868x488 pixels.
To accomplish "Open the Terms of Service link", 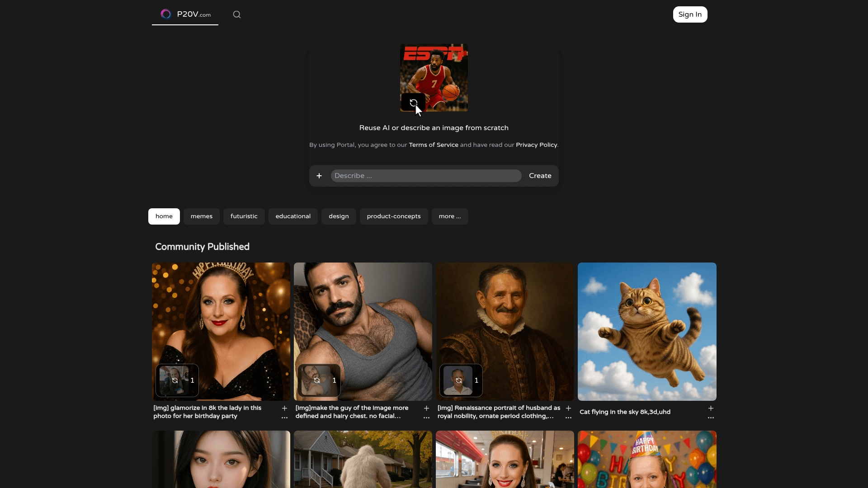I will point(434,145).
